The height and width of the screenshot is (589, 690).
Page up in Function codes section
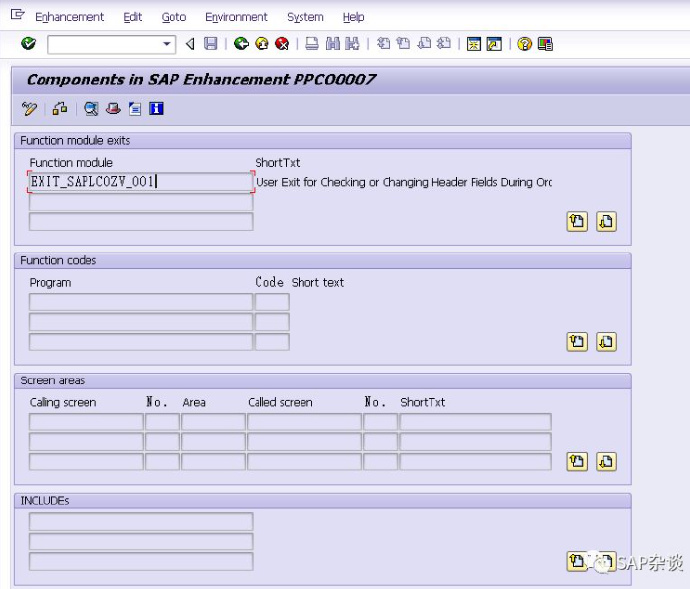(577, 342)
